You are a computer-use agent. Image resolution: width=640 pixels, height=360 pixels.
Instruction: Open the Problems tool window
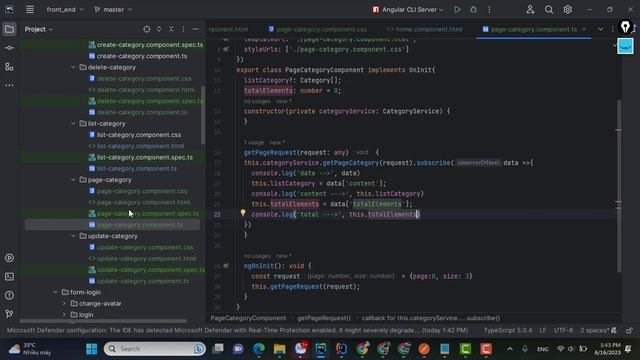(x=9, y=296)
